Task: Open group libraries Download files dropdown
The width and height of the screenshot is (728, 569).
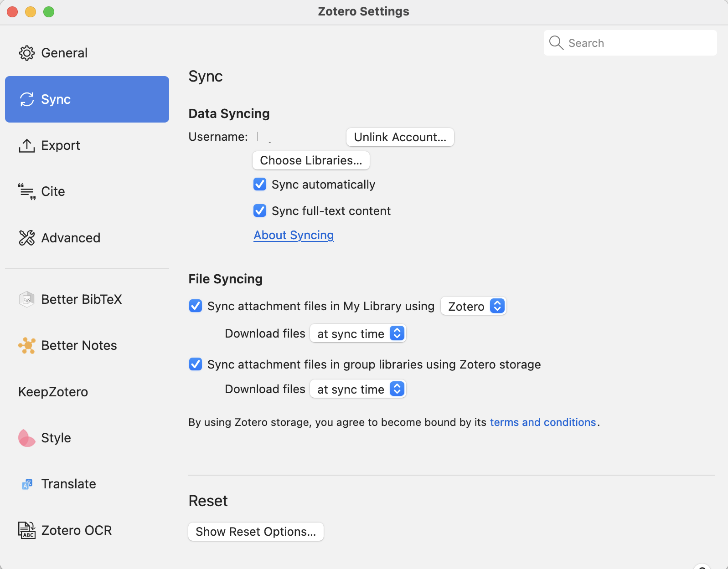Action: pyautogui.click(x=358, y=390)
